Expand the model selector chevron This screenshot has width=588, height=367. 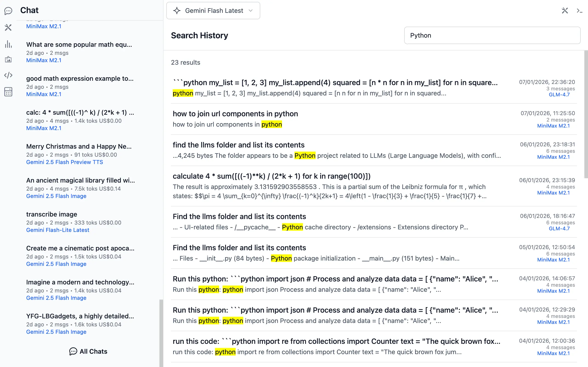(x=251, y=11)
